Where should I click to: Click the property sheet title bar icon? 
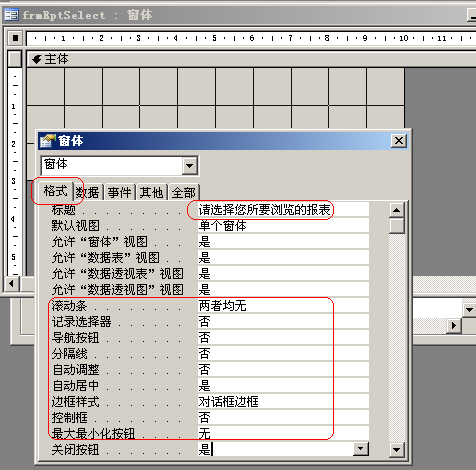47,141
